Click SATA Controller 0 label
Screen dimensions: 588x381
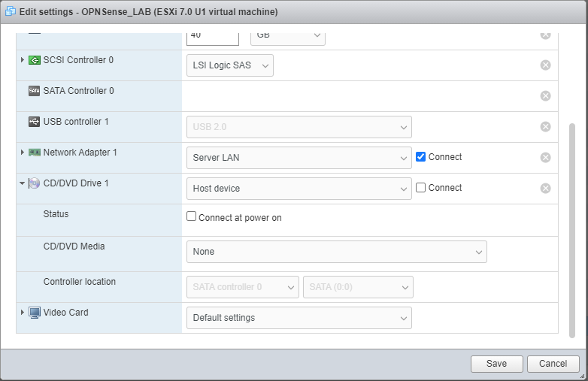click(x=79, y=91)
